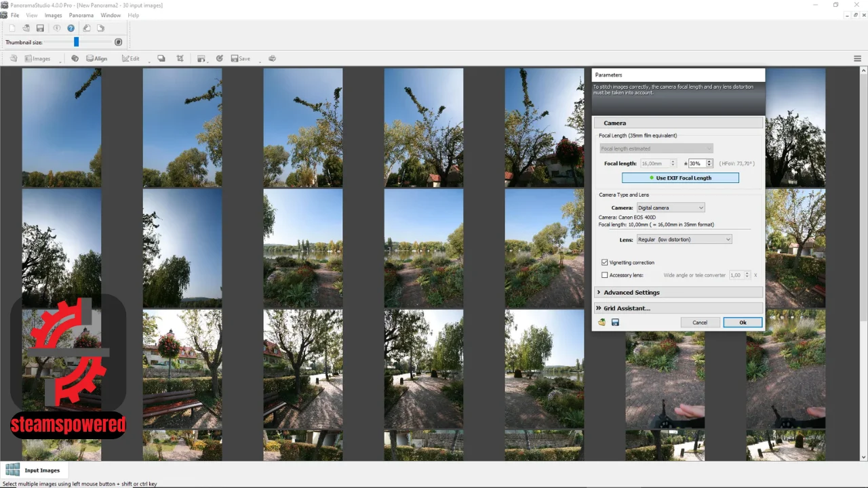Click the save parameters disk icon in dialog
The width and height of the screenshot is (868, 488).
click(x=615, y=323)
